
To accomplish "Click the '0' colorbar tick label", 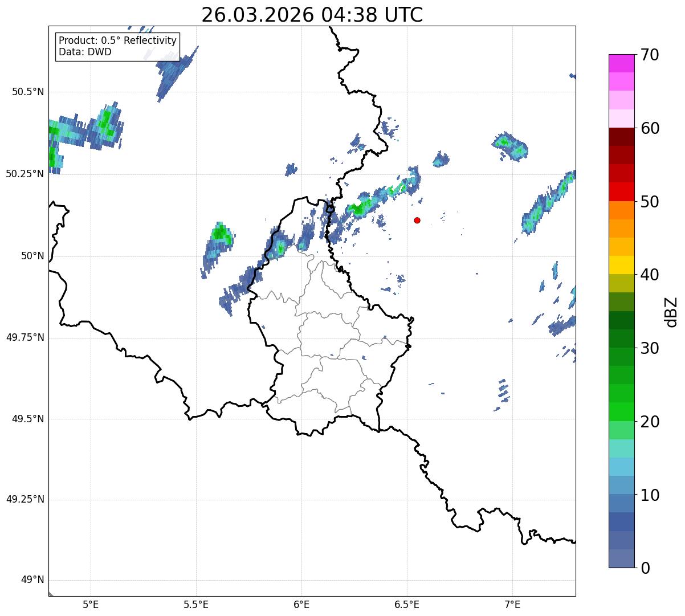I will click(645, 568).
